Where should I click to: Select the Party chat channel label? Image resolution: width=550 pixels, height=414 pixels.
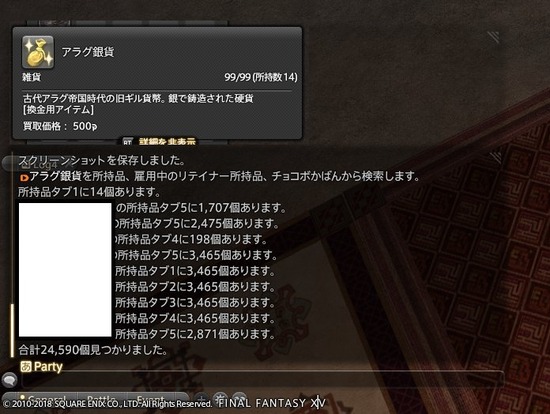click(x=48, y=367)
